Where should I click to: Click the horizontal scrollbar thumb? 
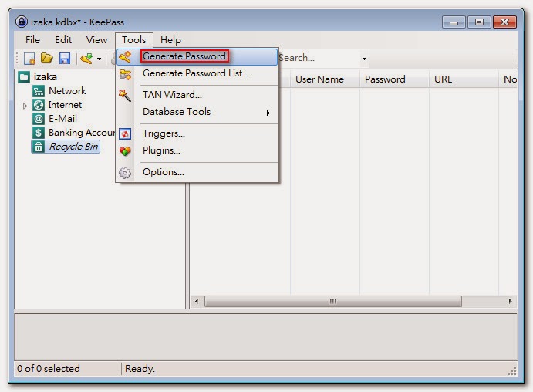pos(333,301)
